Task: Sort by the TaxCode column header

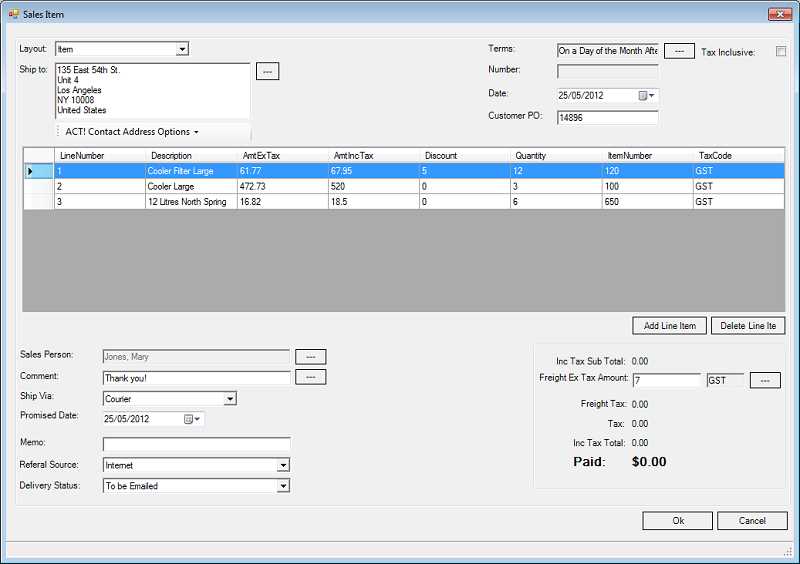Action: click(x=738, y=156)
